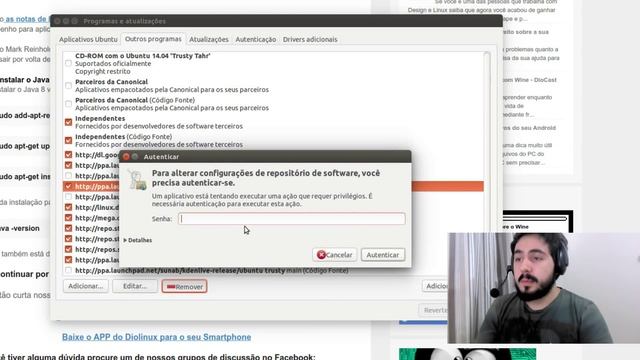
Task: Confirm with the Autenticar button
Action: click(383, 255)
